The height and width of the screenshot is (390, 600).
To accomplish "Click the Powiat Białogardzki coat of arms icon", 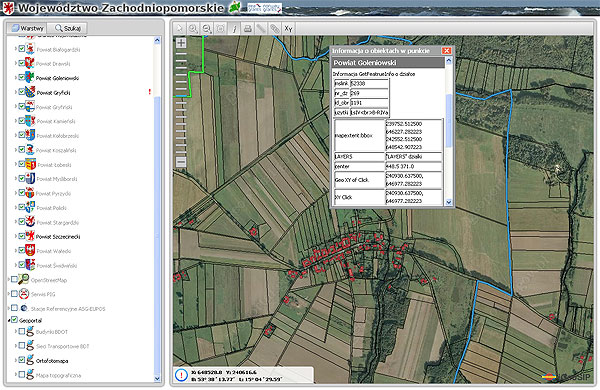I will pyautogui.click(x=30, y=49).
